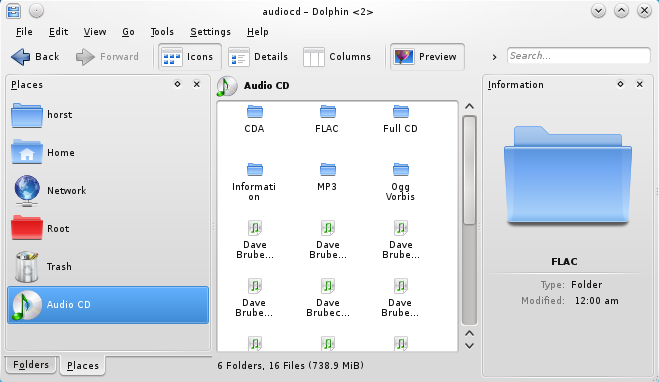The height and width of the screenshot is (382, 659).
Task: Switch to Icons view mode
Action: [190, 57]
